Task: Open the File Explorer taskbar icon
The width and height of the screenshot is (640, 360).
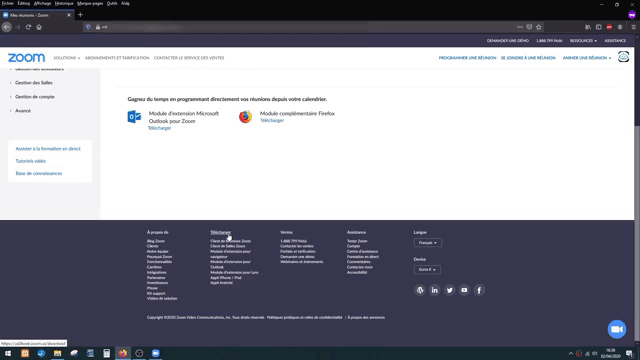Action: (x=58, y=353)
